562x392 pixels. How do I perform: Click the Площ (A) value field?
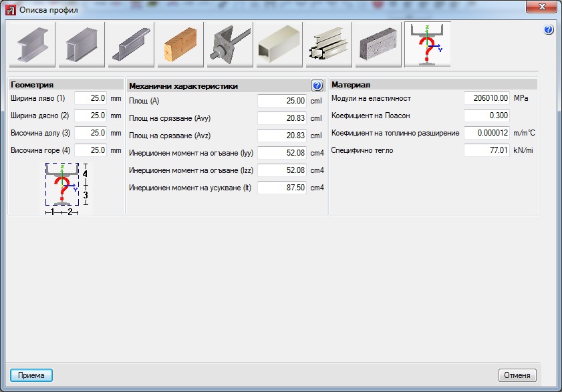(282, 101)
